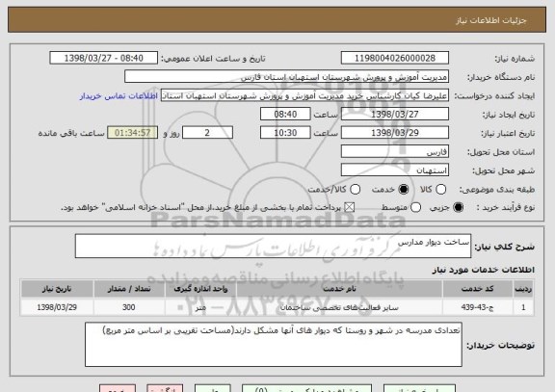555x392 pixels.
Task: Click the delivery province field فارس
Action: click(395, 152)
